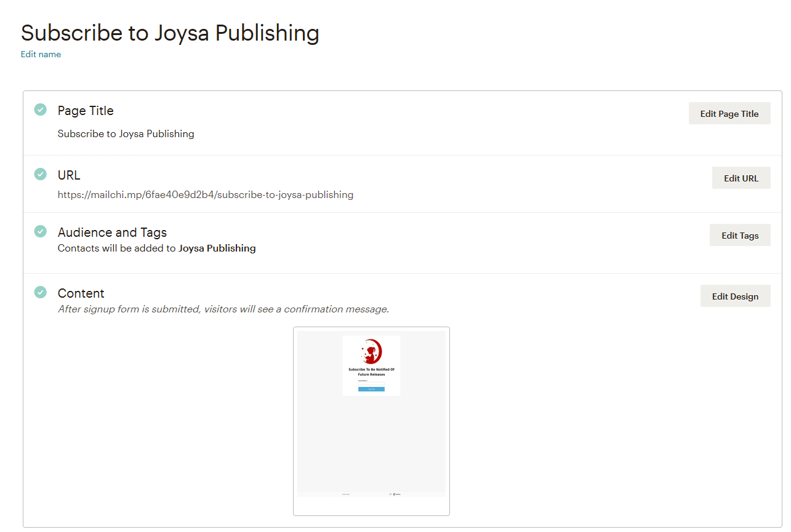Click the blue subscribe button in preview
791x532 pixels.
click(371, 389)
